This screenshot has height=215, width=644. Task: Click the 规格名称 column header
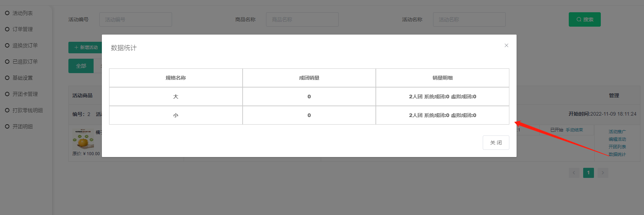coord(176,78)
